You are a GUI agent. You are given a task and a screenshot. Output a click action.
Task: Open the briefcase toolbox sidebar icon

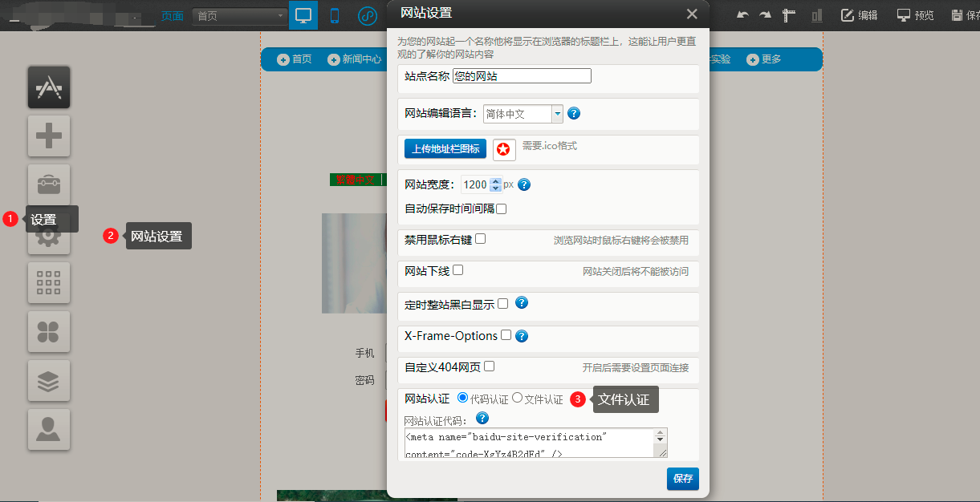pyautogui.click(x=49, y=185)
